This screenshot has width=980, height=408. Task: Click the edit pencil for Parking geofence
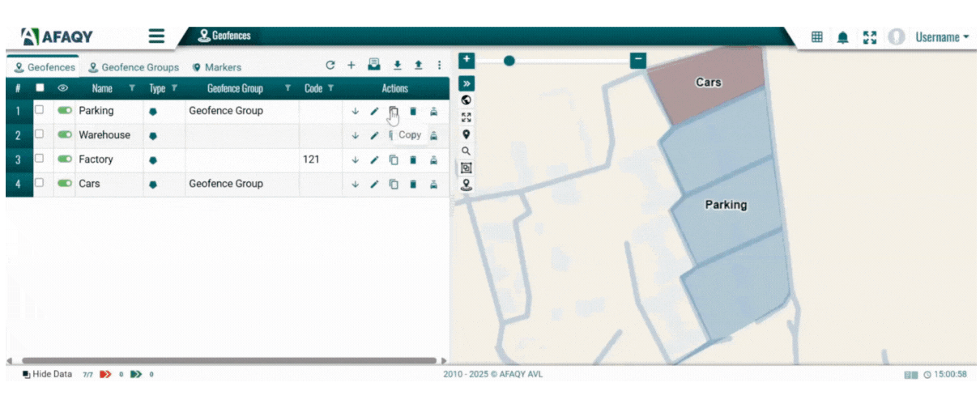[x=374, y=112]
